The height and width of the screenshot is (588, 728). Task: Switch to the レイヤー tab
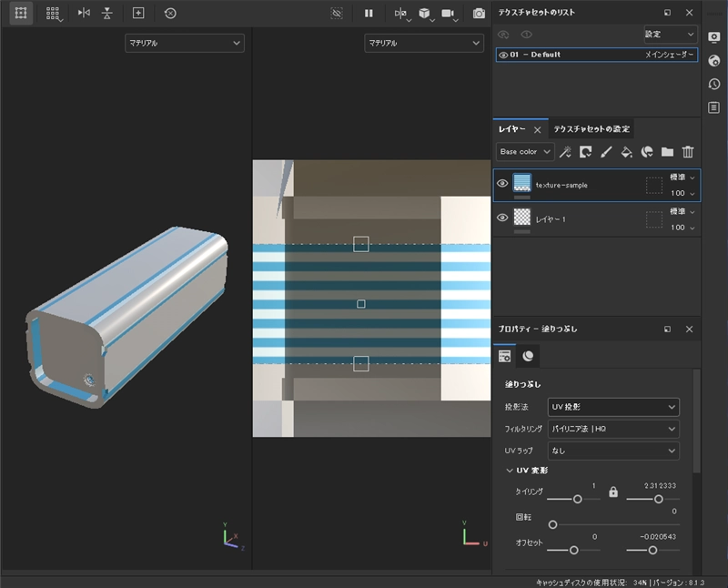pos(512,129)
